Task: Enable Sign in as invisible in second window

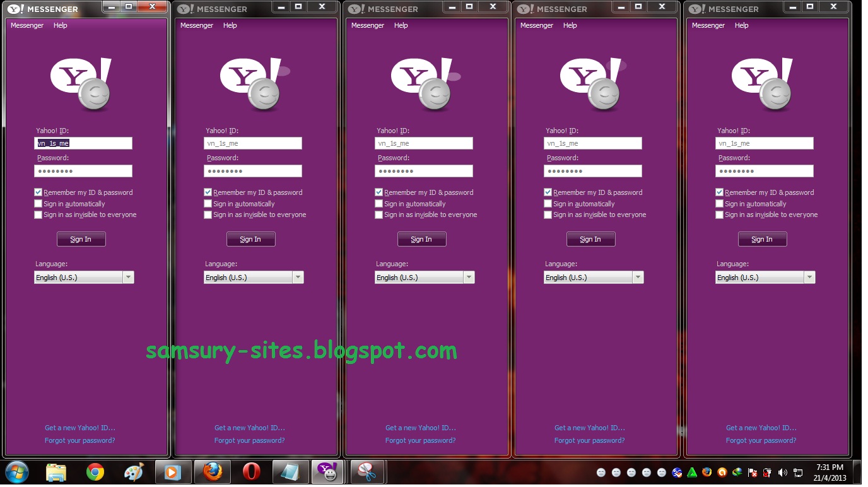Action: tap(208, 214)
